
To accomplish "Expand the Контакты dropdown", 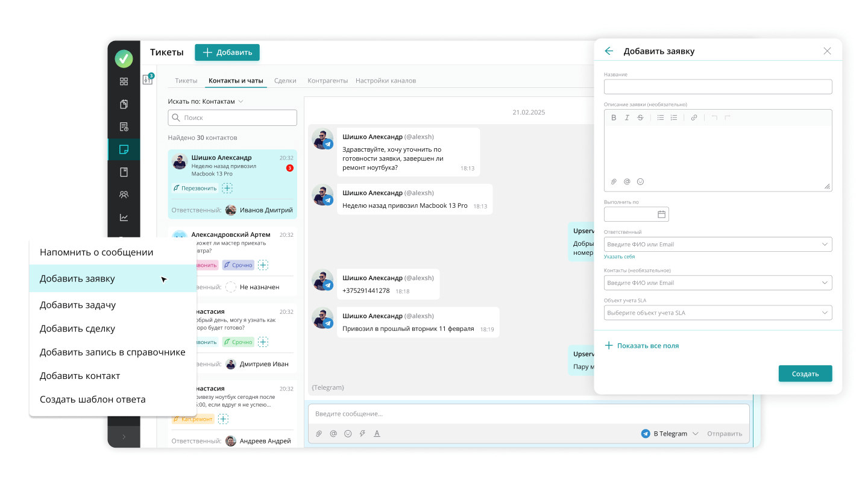I will pyautogui.click(x=825, y=283).
